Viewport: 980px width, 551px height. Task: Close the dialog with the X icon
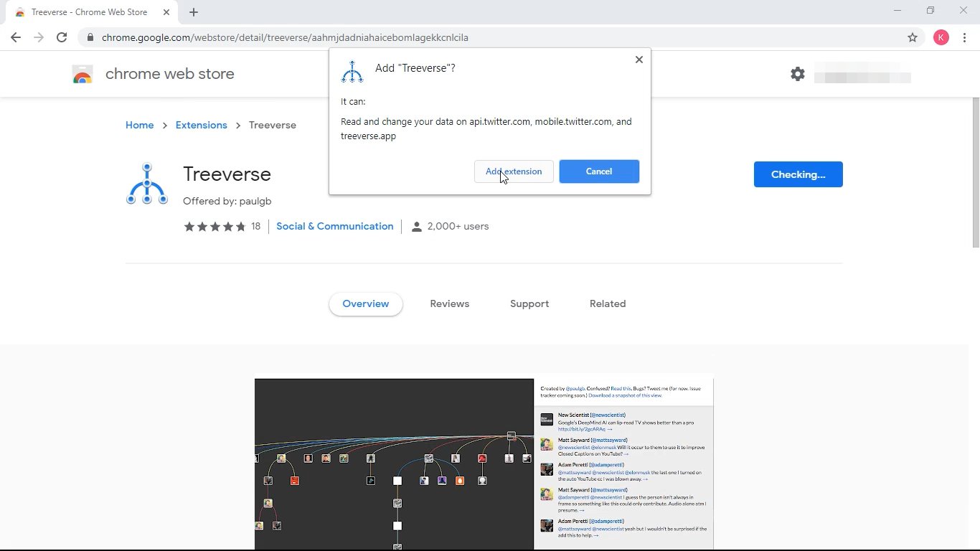pyautogui.click(x=639, y=60)
